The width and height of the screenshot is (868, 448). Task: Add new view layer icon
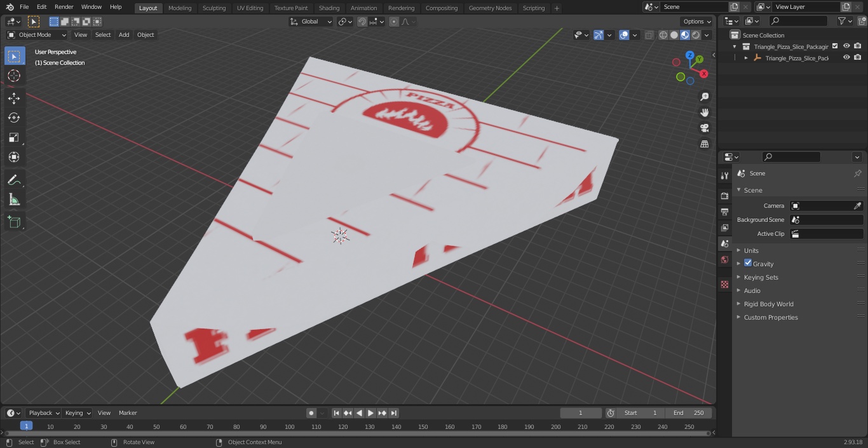click(846, 7)
